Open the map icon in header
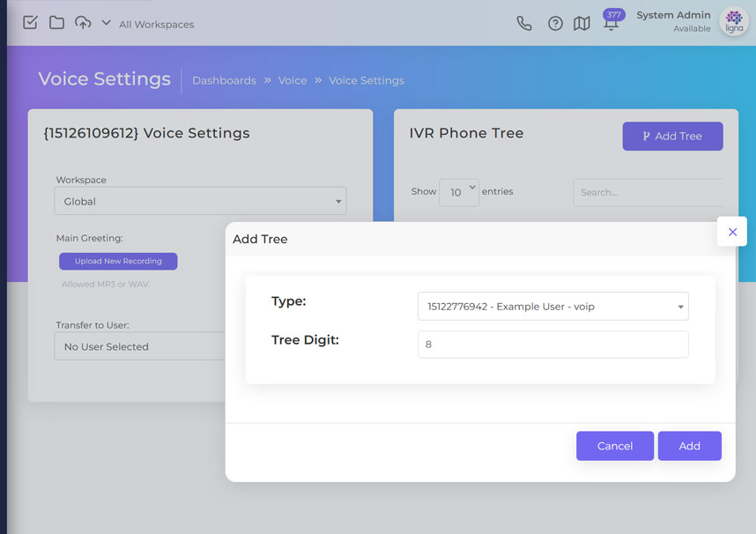The image size is (756, 534). (x=582, y=24)
